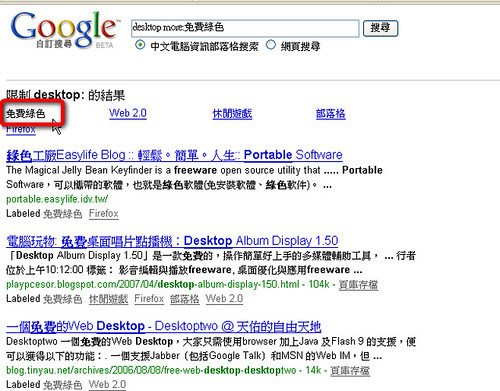Viewport: 500px width, 391px height.
Task: Open the Web Desktop - Desktoptwo result title
Action: tap(163, 326)
